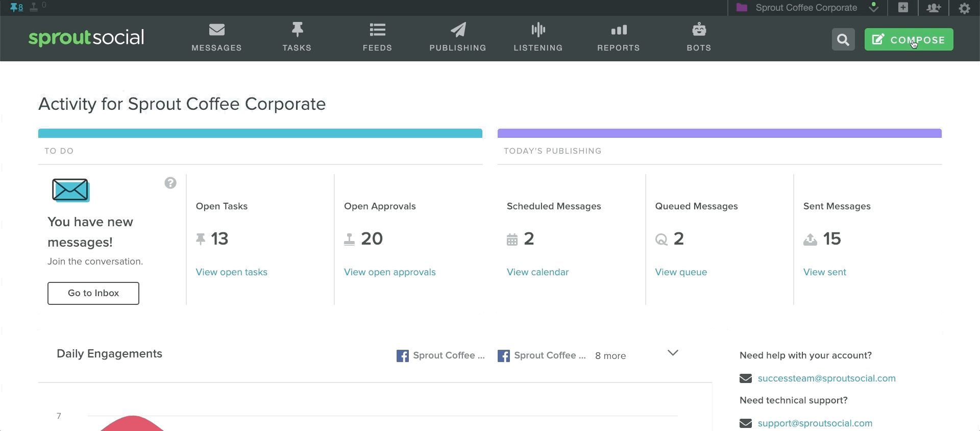Open the Messages section
The height and width of the screenshot is (431, 980).
click(216, 38)
